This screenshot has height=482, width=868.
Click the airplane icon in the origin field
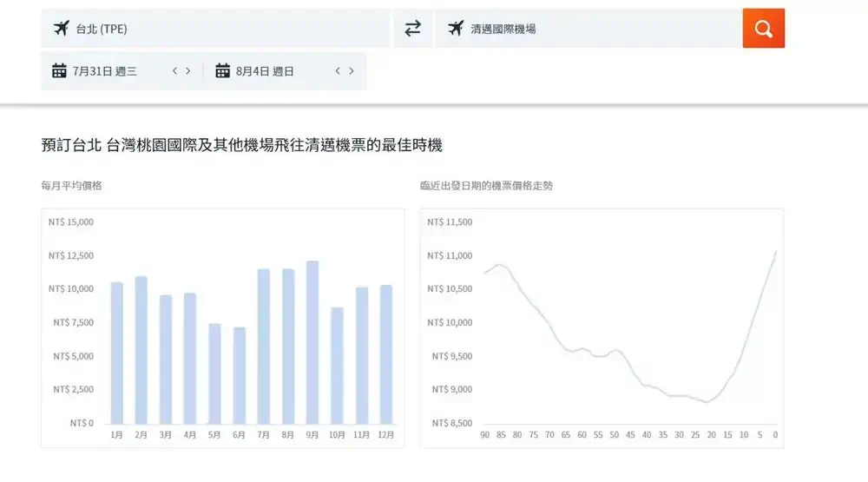click(62, 29)
